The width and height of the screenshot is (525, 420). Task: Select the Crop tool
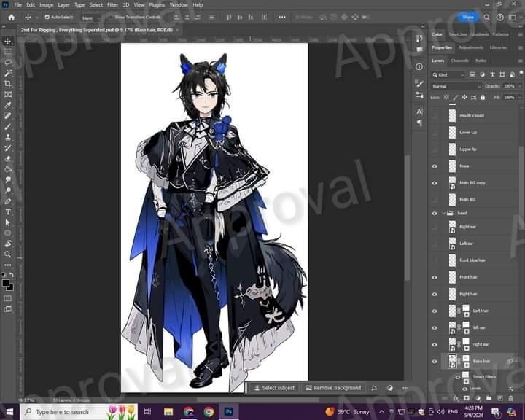[8, 84]
